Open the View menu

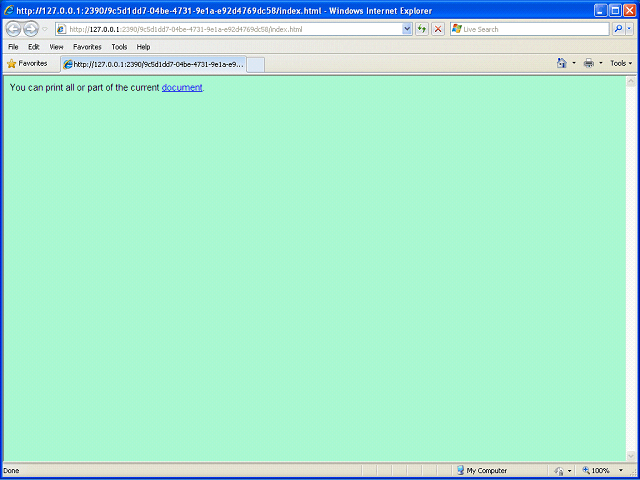(x=56, y=47)
